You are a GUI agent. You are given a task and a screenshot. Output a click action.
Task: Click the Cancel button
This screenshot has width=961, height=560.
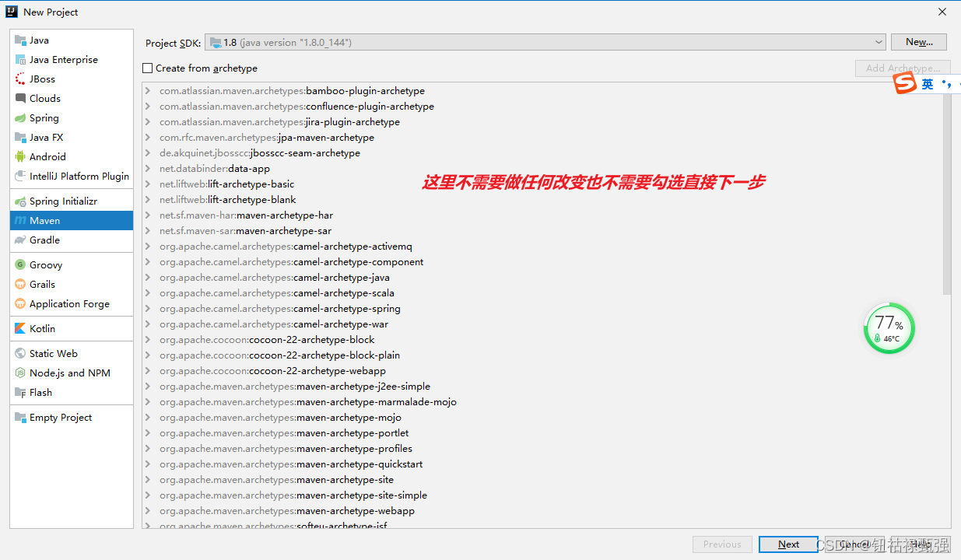point(854,544)
